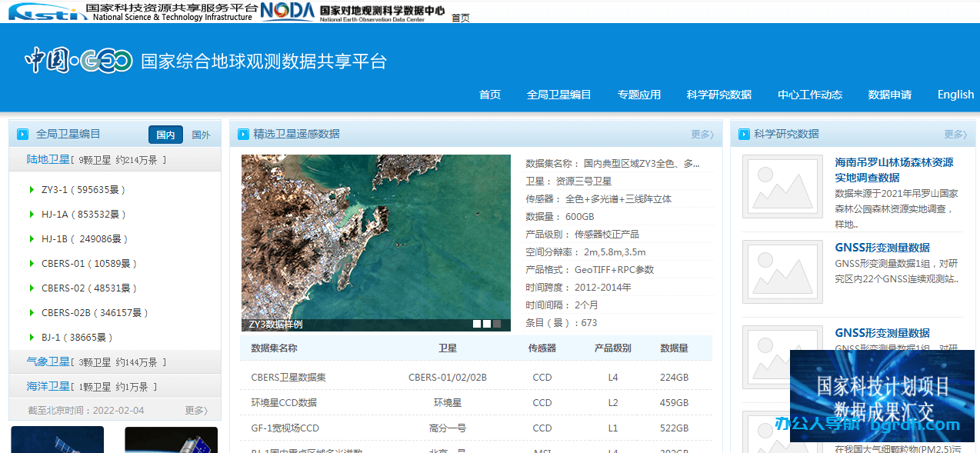Screen dimensions: 980x453
Task: Click 更多 in the 精选卫星遥感数据 panel
Action: tap(702, 134)
